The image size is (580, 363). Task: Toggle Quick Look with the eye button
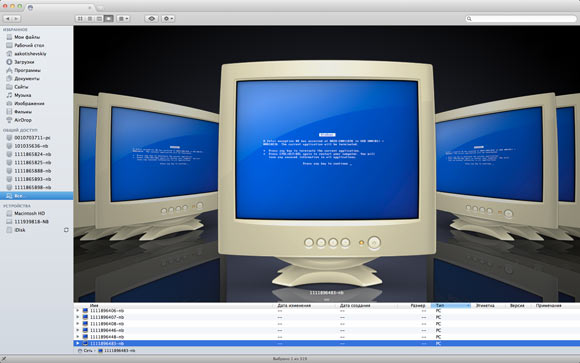(151, 19)
